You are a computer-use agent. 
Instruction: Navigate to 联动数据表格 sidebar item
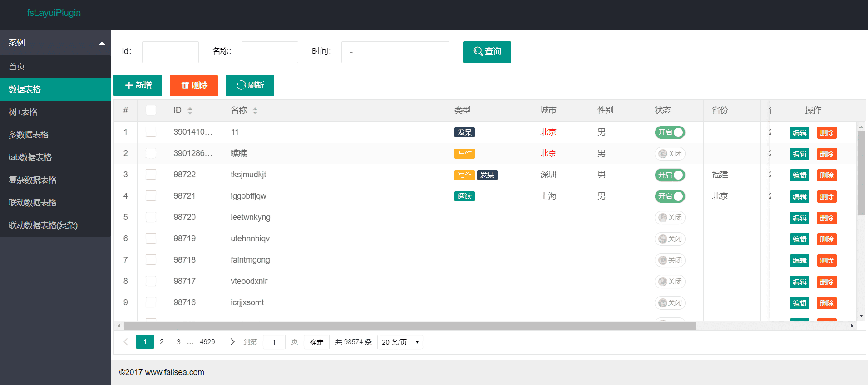33,203
